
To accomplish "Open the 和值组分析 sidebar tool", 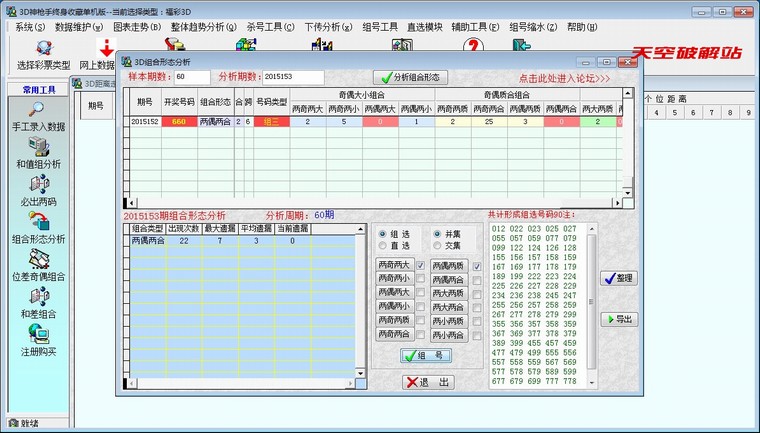I will [38, 152].
